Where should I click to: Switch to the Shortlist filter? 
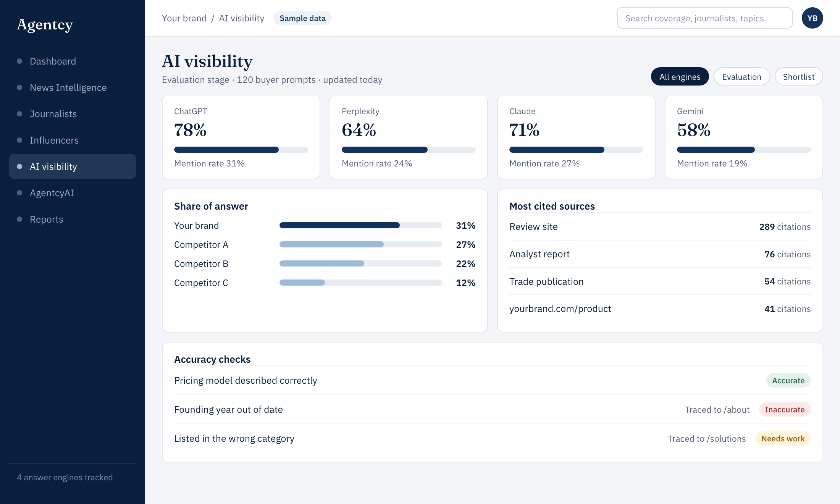click(x=798, y=77)
